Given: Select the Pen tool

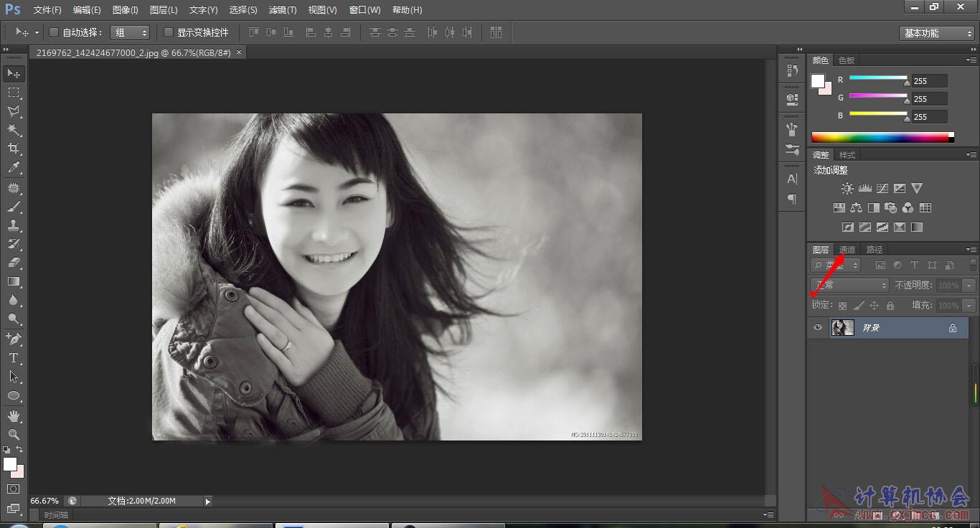Looking at the screenshot, I should [x=14, y=339].
